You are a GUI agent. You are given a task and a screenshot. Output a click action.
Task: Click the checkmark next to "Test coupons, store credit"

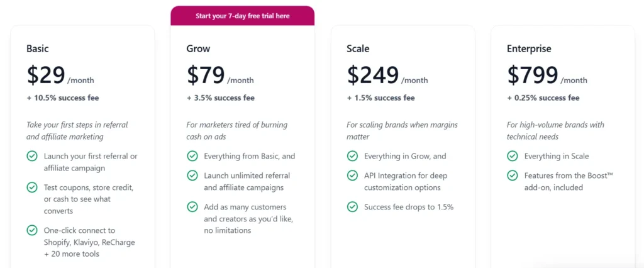pos(32,187)
